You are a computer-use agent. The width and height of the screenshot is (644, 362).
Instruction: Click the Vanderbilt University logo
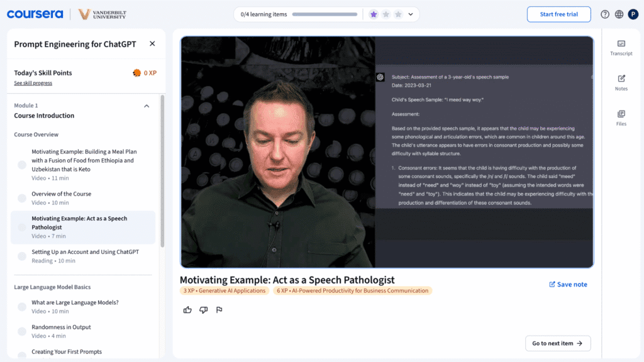[x=103, y=14]
